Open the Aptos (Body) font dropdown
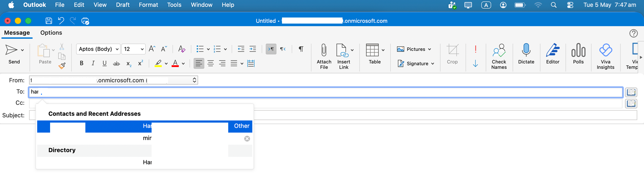The height and width of the screenshot is (194, 644). point(98,49)
